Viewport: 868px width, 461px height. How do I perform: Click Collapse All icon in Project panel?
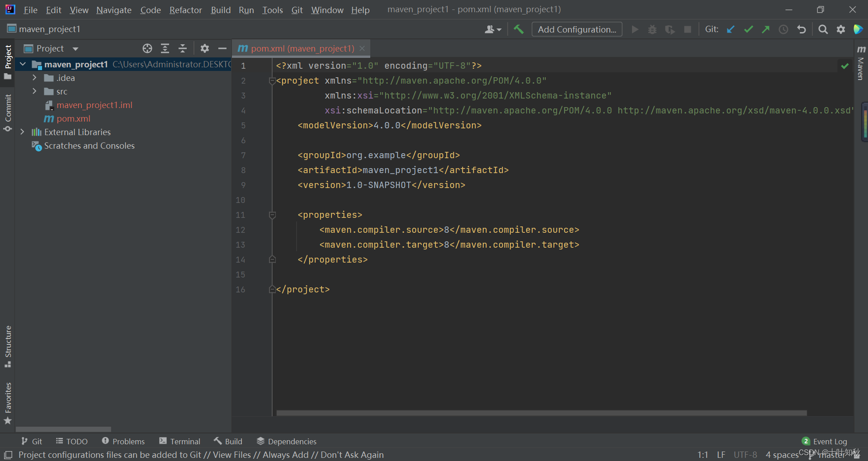click(x=183, y=48)
